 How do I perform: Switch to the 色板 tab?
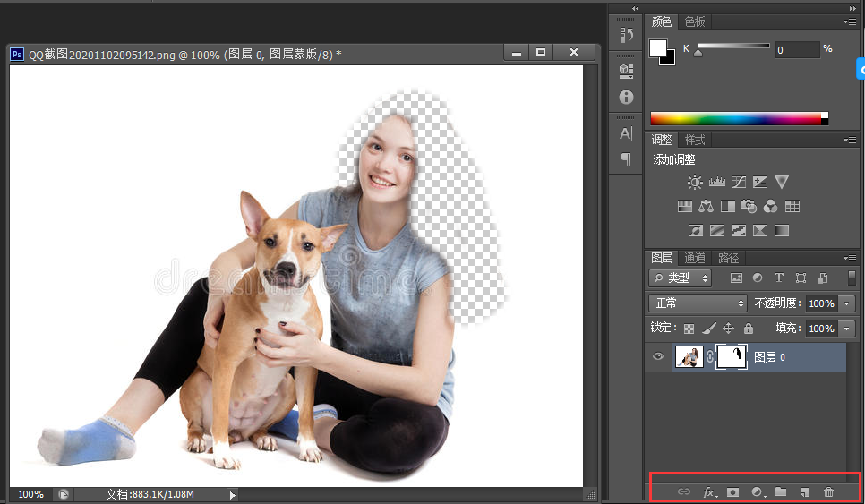[x=695, y=21]
